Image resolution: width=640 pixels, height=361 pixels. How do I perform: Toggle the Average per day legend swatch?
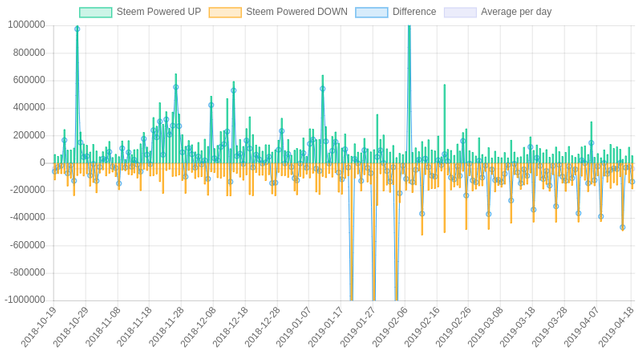(460, 12)
